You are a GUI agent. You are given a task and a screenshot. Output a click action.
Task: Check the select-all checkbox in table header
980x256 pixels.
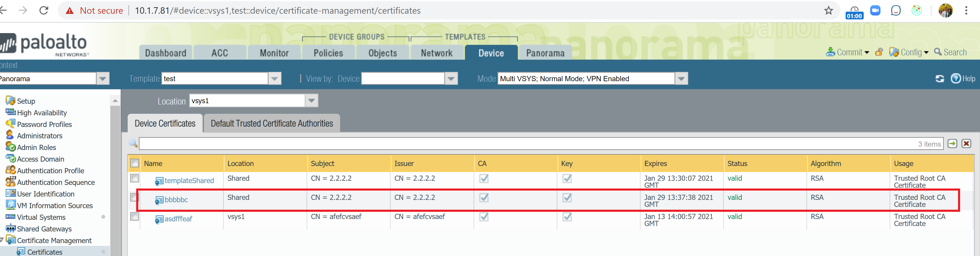[135, 163]
